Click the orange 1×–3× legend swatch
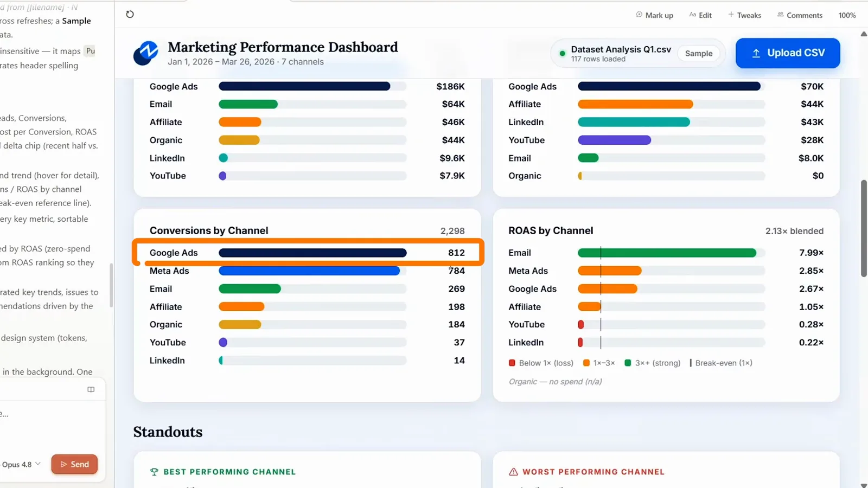This screenshot has width=868, height=488. 586,363
